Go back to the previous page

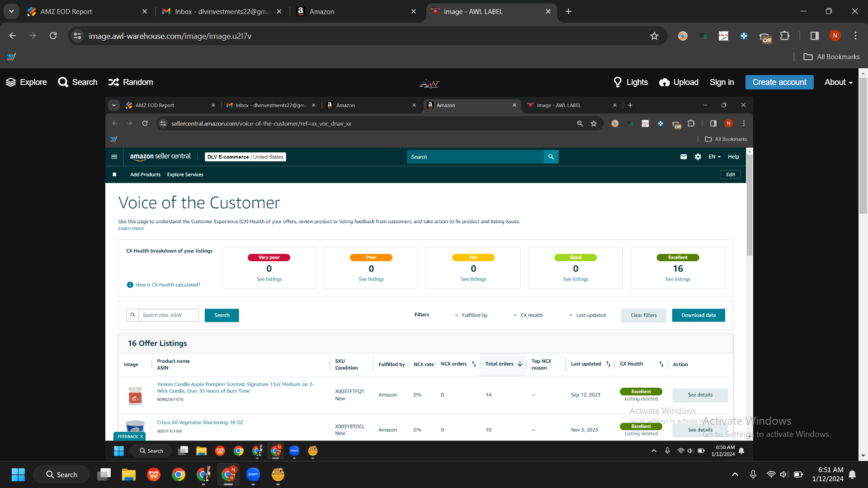tap(12, 36)
